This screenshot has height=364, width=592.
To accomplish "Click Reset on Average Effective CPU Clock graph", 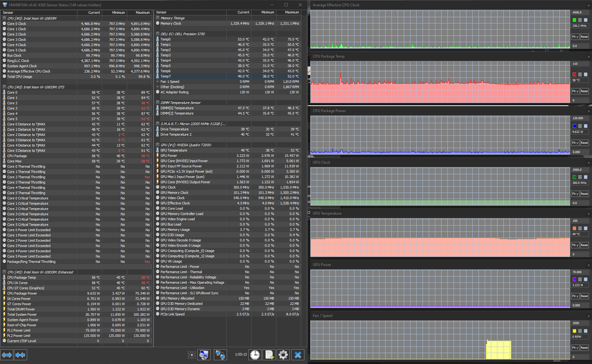I will (584, 36).
